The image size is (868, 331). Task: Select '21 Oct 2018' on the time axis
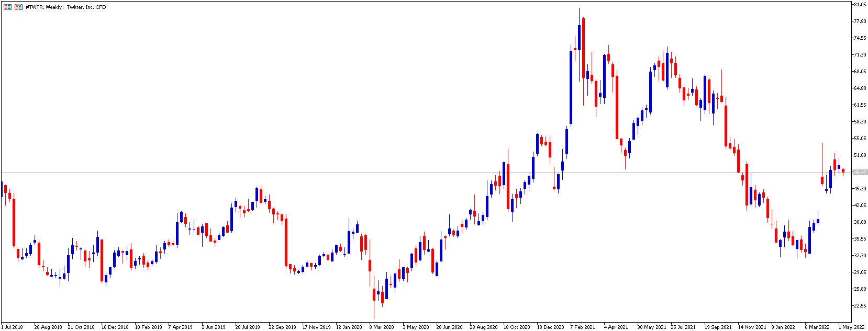coord(81,327)
